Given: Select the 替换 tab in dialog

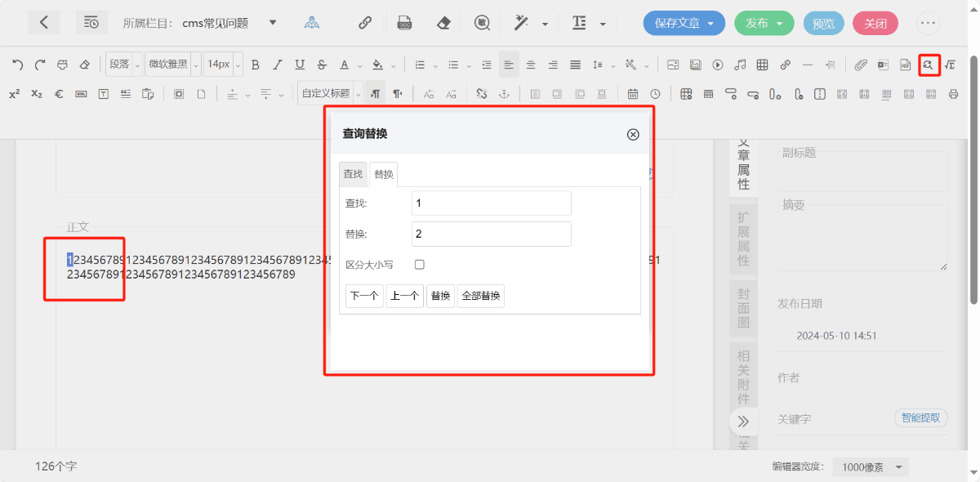Looking at the screenshot, I should (384, 174).
